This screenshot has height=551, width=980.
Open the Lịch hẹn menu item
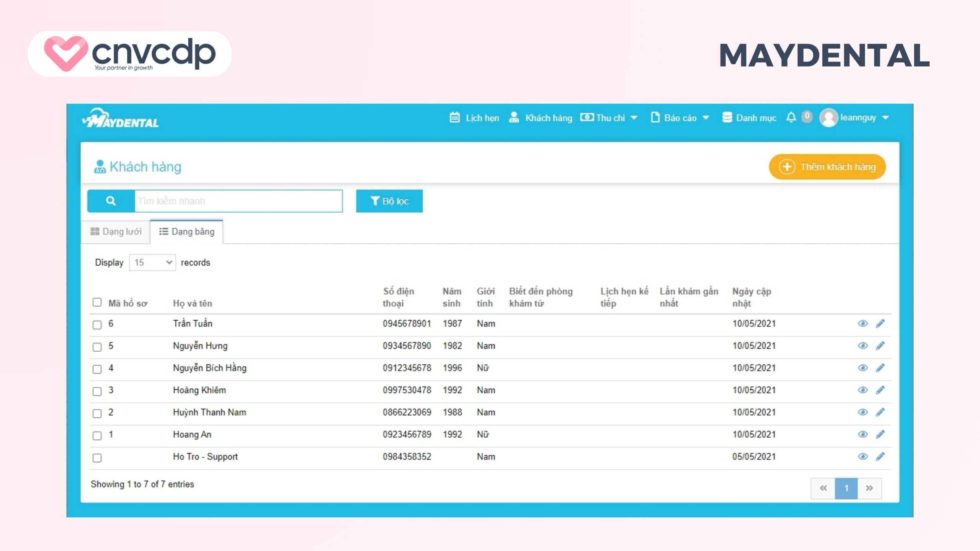[x=474, y=118]
